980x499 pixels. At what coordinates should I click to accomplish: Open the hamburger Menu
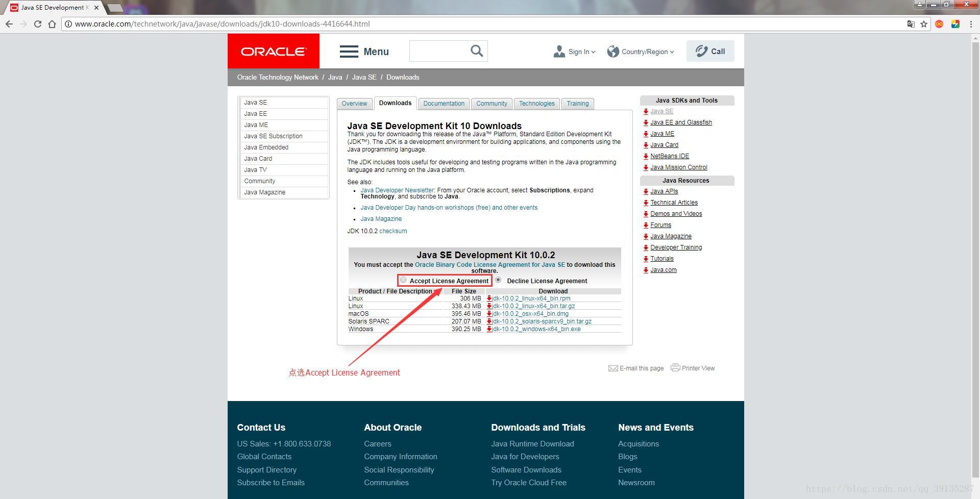coord(364,52)
